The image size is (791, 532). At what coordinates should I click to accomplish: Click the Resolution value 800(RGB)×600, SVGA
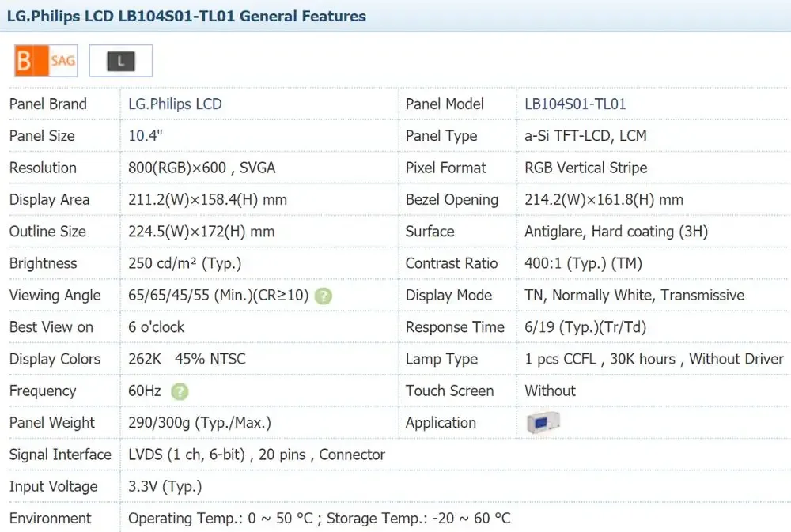coord(202,168)
